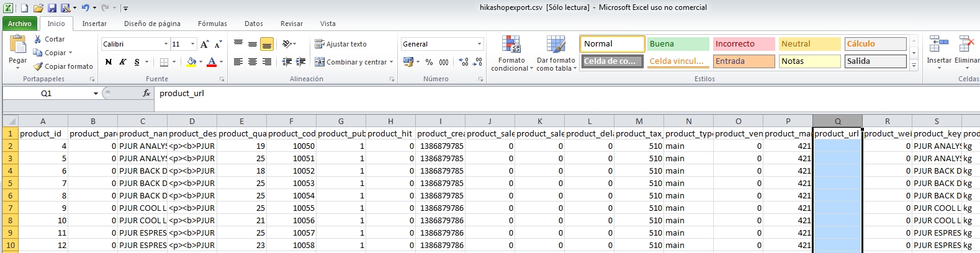Open the Archivo menu tab

pos(19,24)
